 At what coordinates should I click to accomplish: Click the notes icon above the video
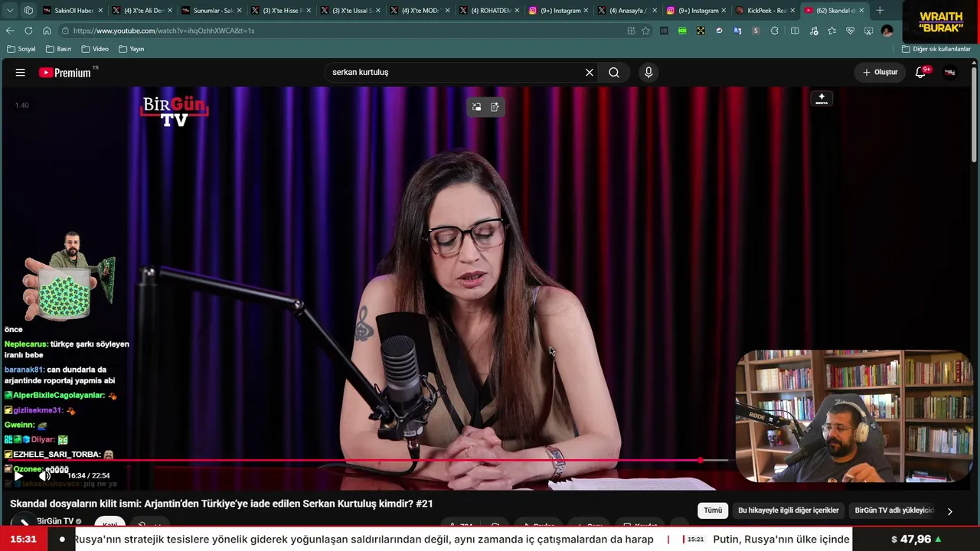[x=495, y=107]
